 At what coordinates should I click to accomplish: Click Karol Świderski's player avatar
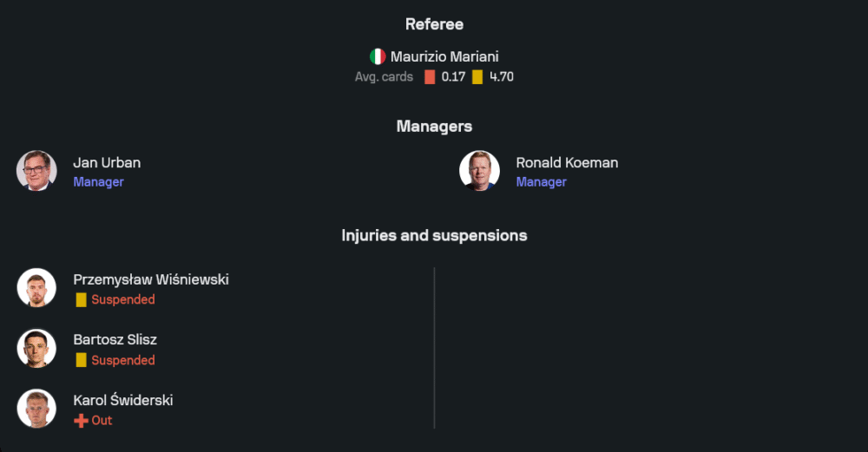click(36, 409)
